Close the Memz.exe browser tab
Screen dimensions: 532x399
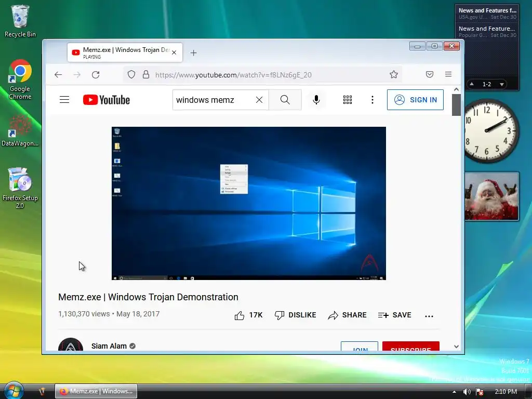click(174, 52)
